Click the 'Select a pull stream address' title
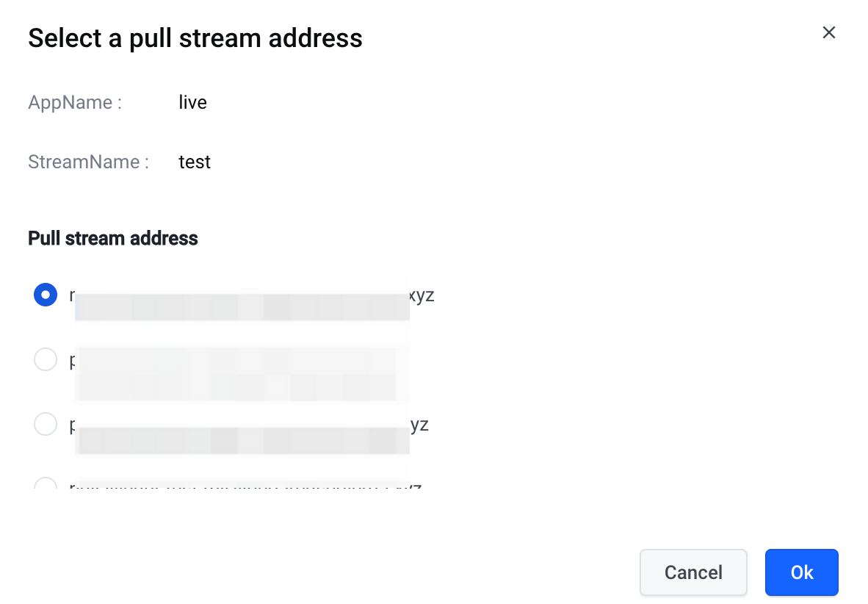This screenshot has height=604, width=868. click(195, 38)
